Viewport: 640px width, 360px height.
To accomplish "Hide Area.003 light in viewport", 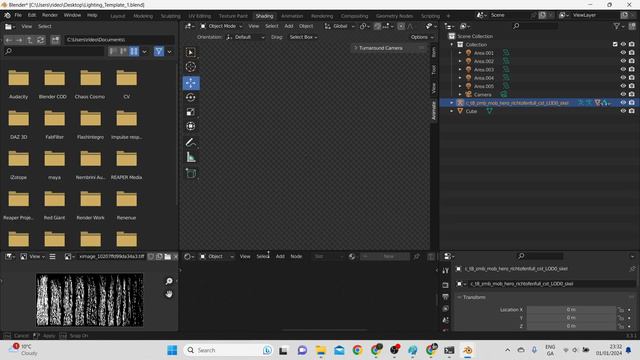I will [623, 69].
